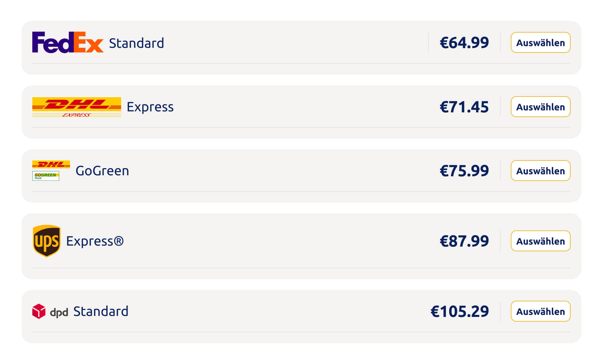The image size is (603, 364).
Task: Choose DPD Standard with Auswählen button
Action: pos(540,312)
